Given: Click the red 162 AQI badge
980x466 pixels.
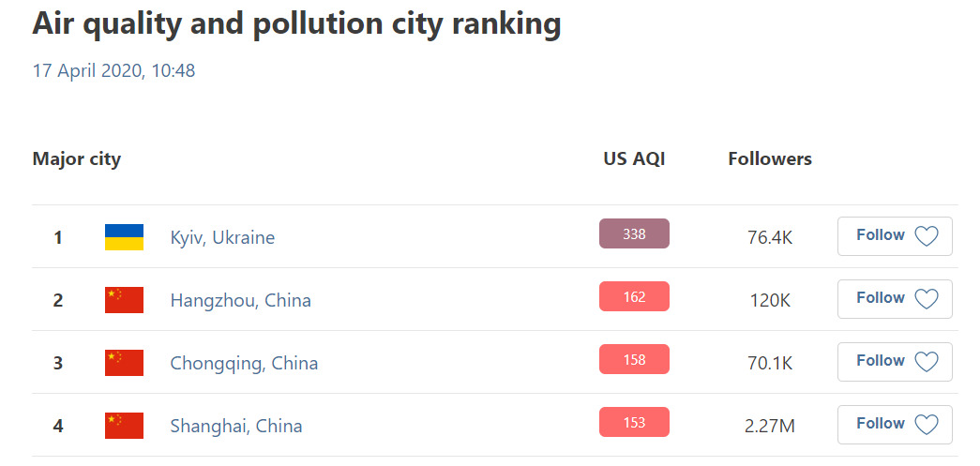Looking at the screenshot, I should click(634, 296).
